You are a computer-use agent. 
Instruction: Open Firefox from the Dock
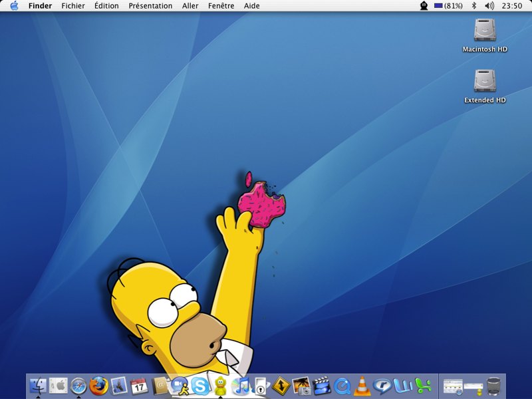pyautogui.click(x=98, y=386)
